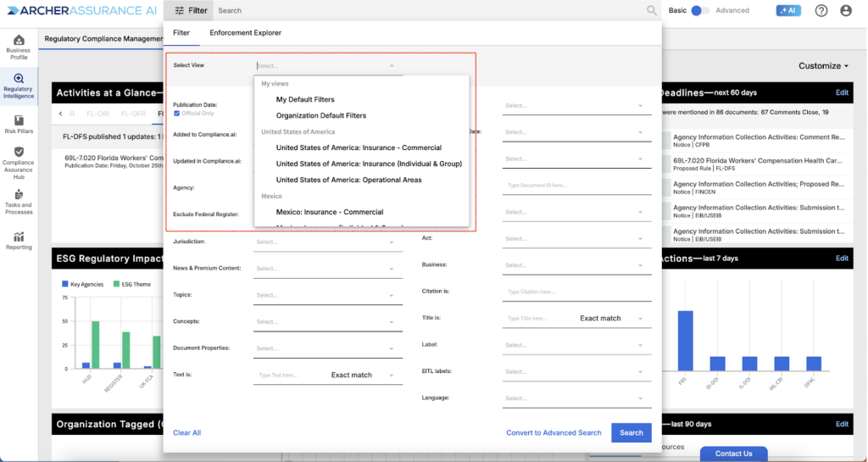
Task: Click the Citation is input field
Action: coord(576,292)
